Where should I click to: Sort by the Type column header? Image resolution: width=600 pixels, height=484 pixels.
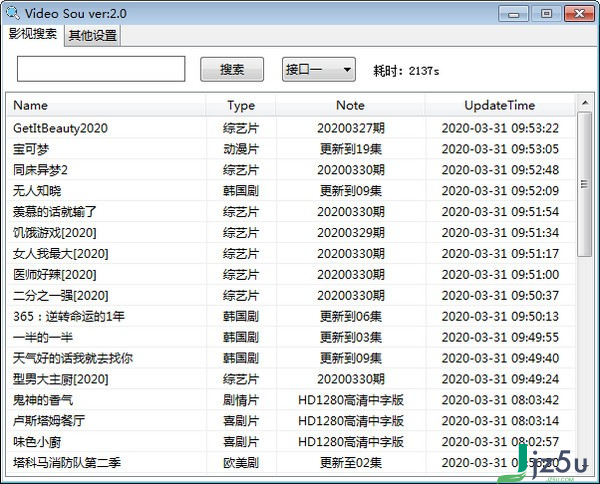pyautogui.click(x=241, y=105)
